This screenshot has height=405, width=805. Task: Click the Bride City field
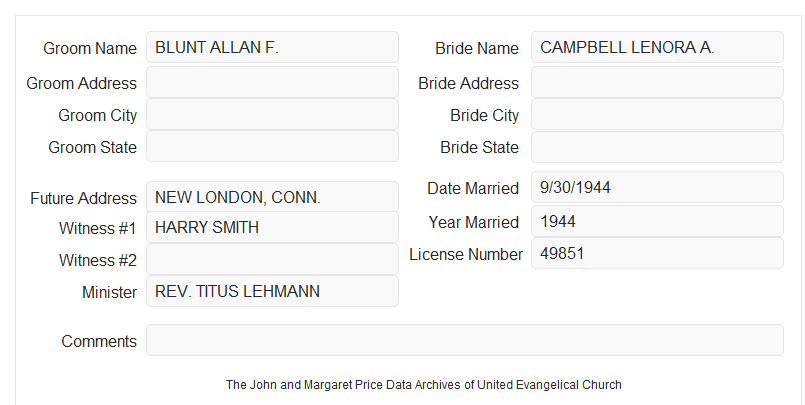(657, 114)
